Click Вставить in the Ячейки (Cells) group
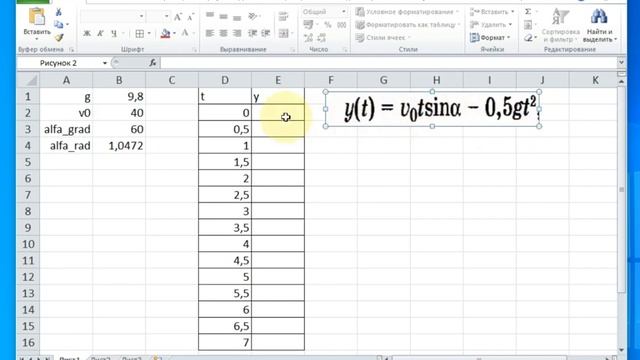The width and height of the screenshot is (640, 360). [x=492, y=12]
